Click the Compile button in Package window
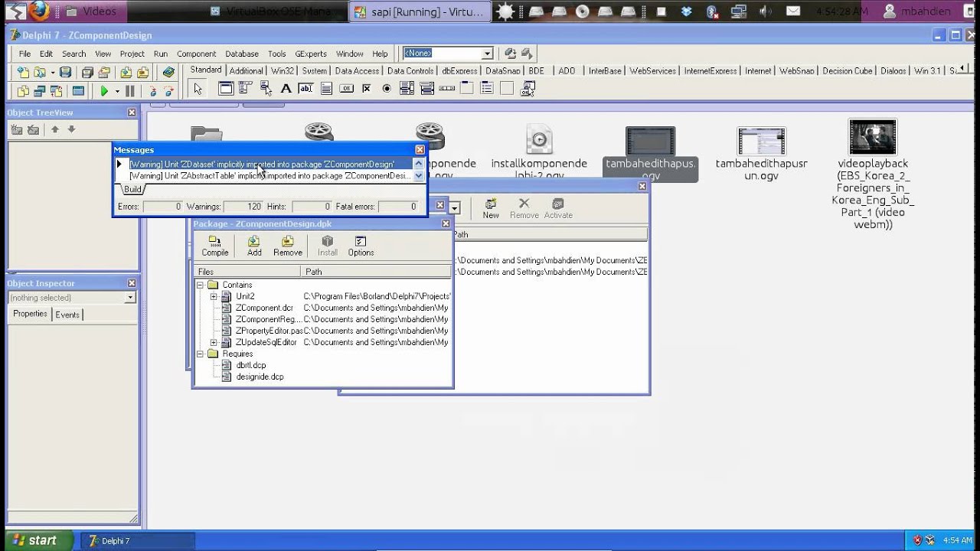The height and width of the screenshot is (551, 980). [x=215, y=246]
